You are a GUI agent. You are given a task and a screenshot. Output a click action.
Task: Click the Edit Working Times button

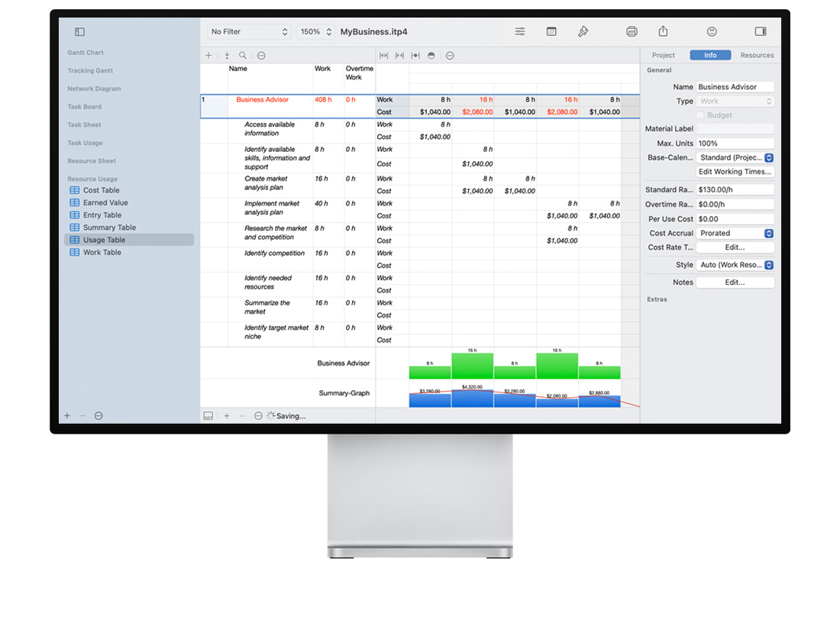click(x=735, y=172)
